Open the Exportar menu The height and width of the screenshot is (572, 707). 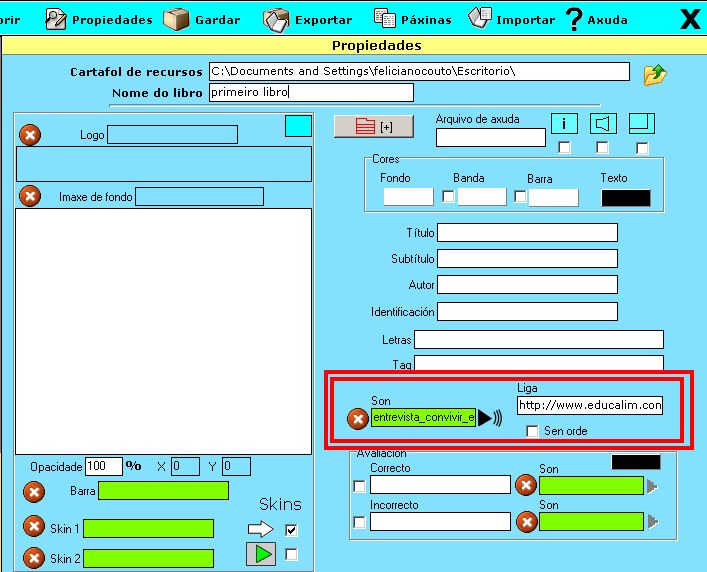(307, 19)
